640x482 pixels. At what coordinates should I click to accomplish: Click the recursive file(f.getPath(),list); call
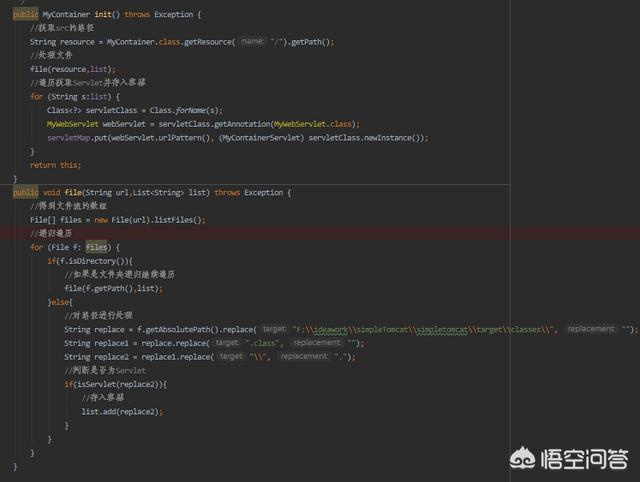click(113, 289)
